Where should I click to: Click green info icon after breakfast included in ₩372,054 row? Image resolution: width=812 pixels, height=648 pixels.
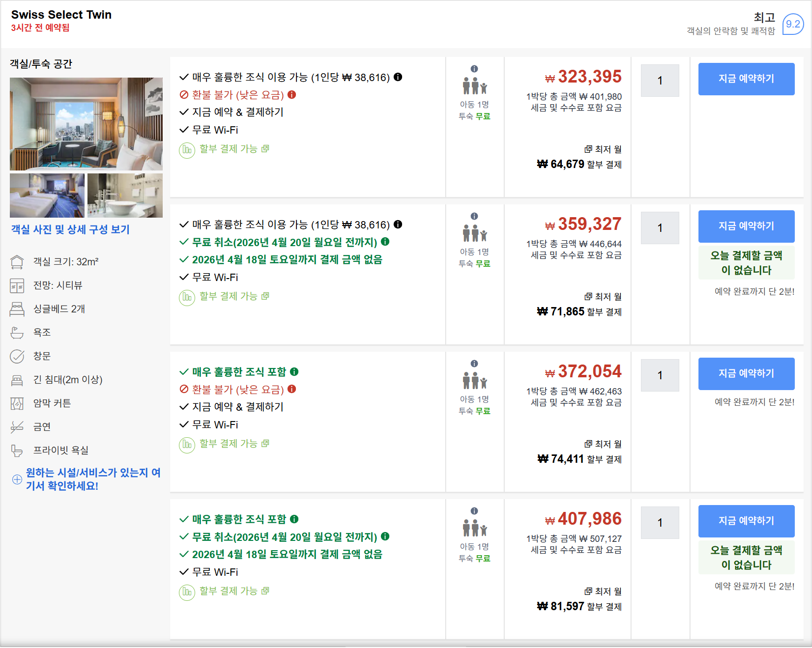(294, 371)
